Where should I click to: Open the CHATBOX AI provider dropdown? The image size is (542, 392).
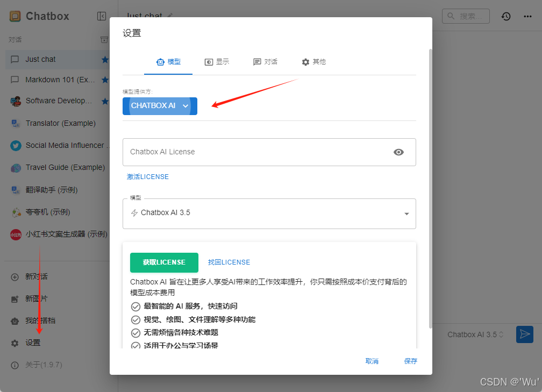click(x=160, y=106)
